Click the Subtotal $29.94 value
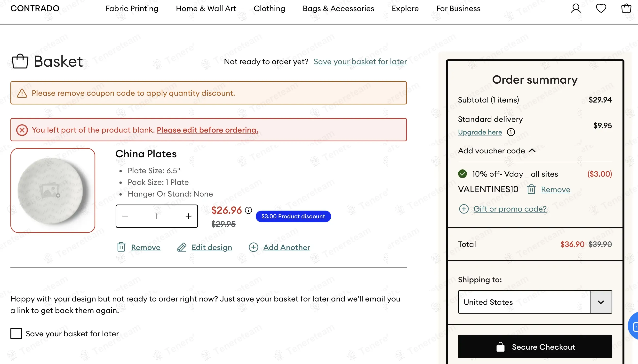This screenshot has width=638, height=364. coord(600,100)
